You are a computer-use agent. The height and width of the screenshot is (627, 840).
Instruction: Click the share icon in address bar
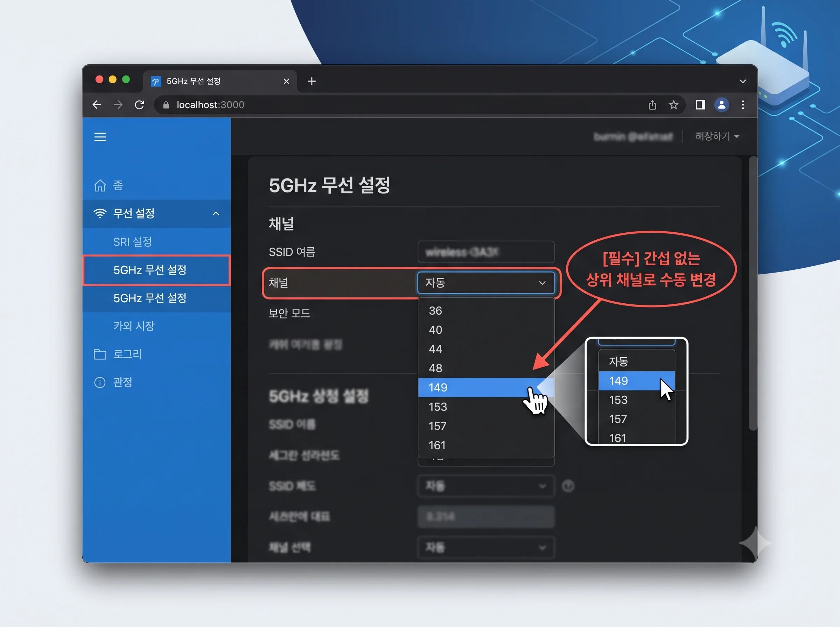(652, 105)
